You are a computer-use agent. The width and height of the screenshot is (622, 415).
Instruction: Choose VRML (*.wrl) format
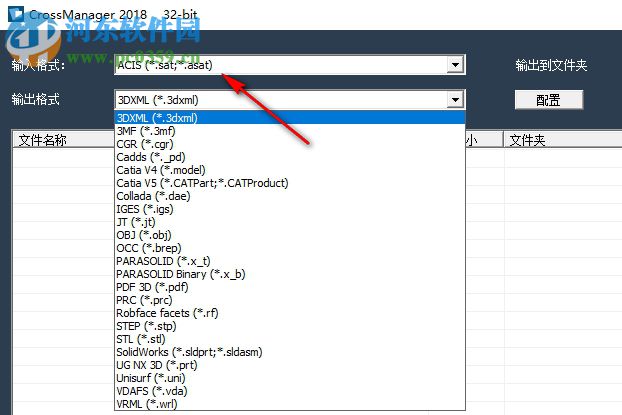pyautogui.click(x=290, y=404)
